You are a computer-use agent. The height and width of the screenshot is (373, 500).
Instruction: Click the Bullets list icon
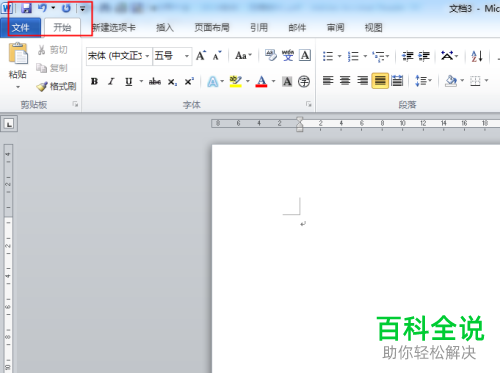328,56
